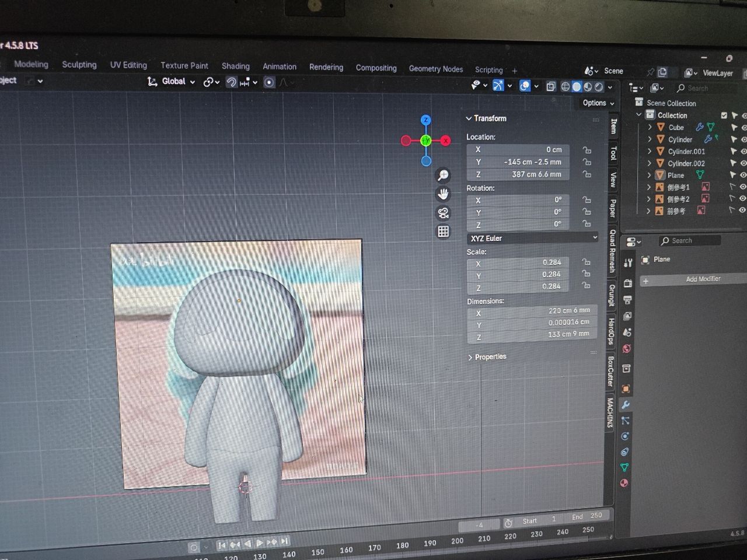Viewport: 747px width, 560px height.
Task: Open the Options dropdown button
Action: pyautogui.click(x=598, y=103)
